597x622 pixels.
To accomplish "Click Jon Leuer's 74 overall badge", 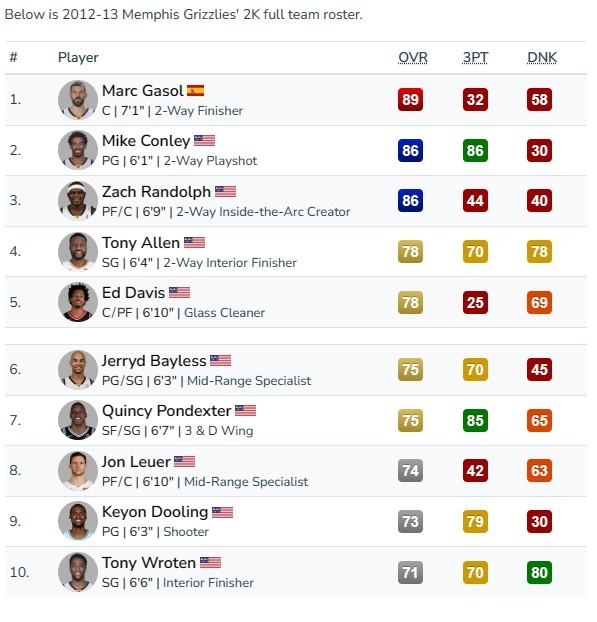I will (410, 470).
